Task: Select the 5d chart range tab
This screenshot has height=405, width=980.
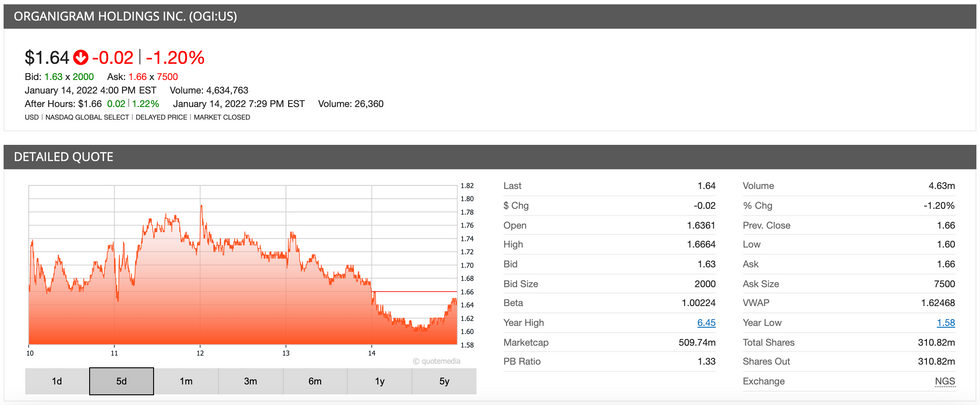Action: [121, 381]
